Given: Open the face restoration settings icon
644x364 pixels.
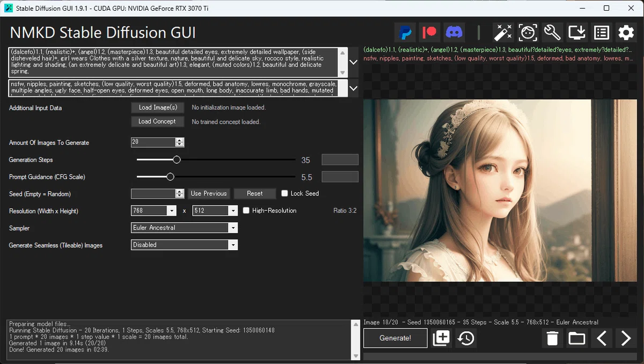Looking at the screenshot, I should tap(528, 33).
